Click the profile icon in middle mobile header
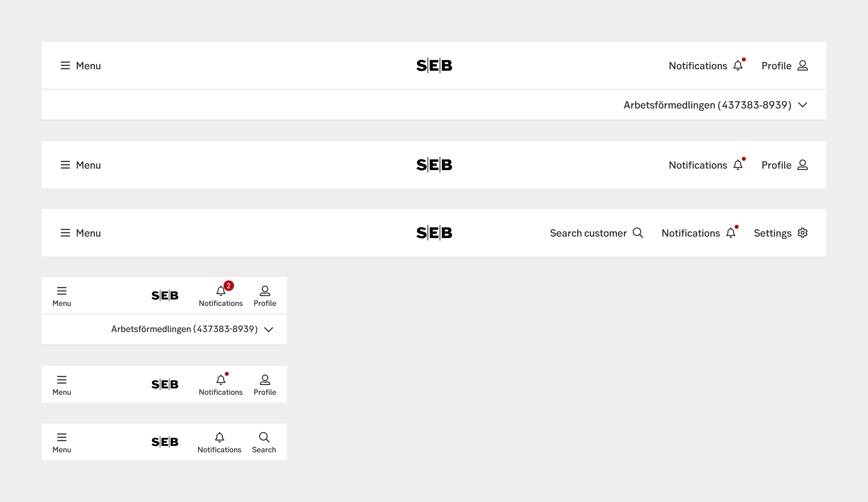Image resolution: width=868 pixels, height=502 pixels. click(x=264, y=380)
